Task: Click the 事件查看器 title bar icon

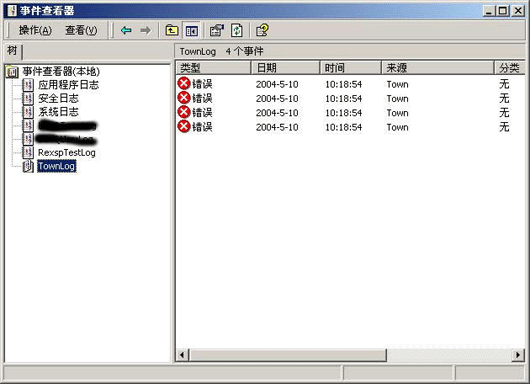Action: coord(11,11)
